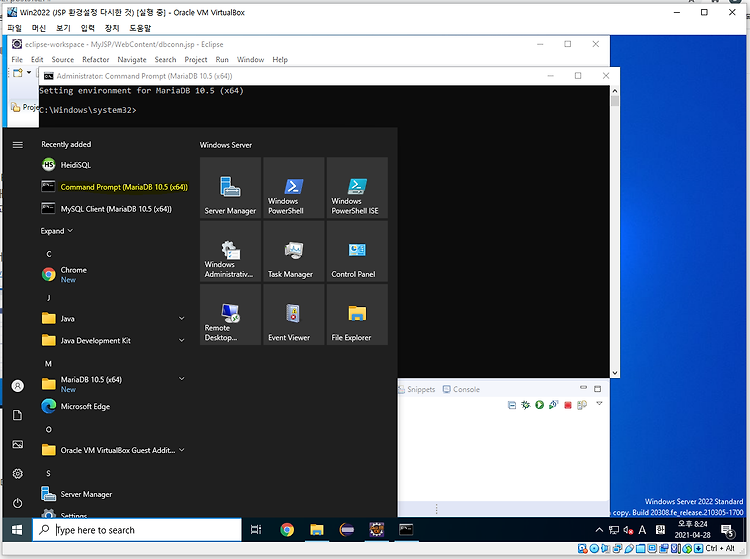Launch the Event Viewer tile
The width and height of the screenshot is (750, 559).
coord(294,315)
